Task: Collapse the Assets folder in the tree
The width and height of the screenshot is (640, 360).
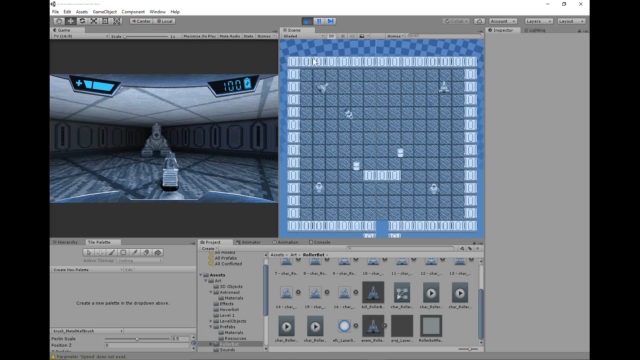Action: (x=201, y=275)
